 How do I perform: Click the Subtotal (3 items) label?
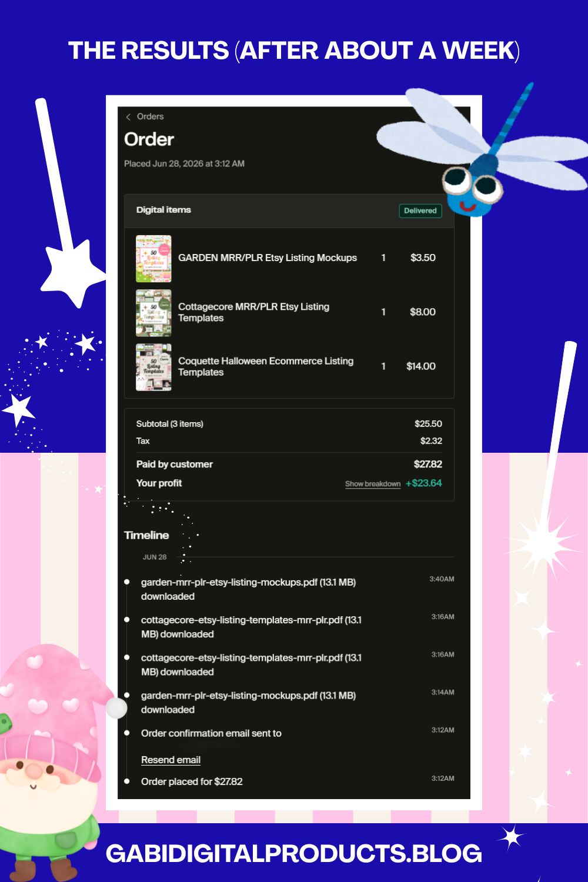point(169,423)
